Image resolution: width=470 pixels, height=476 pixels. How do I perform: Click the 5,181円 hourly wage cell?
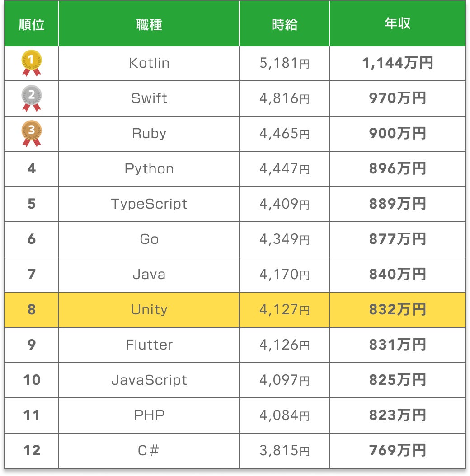tap(284, 63)
